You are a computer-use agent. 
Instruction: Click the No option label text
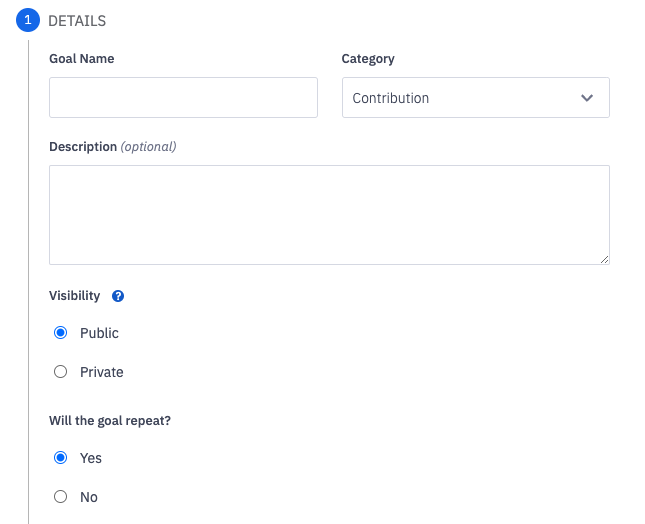(89, 497)
